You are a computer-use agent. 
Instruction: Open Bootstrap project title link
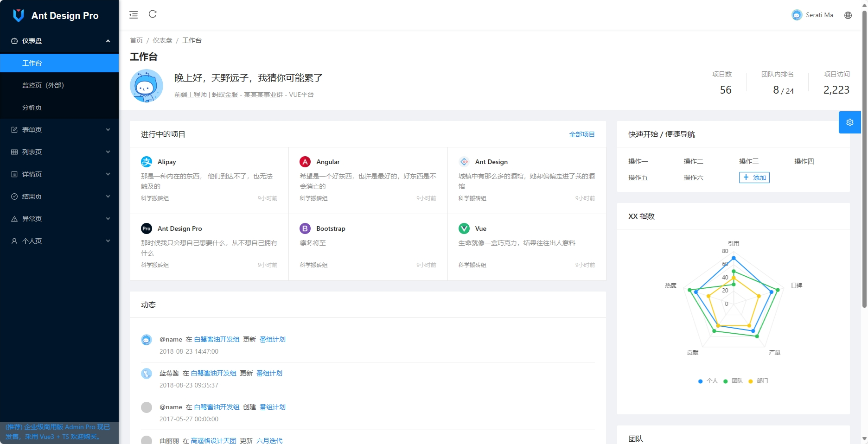coord(331,228)
